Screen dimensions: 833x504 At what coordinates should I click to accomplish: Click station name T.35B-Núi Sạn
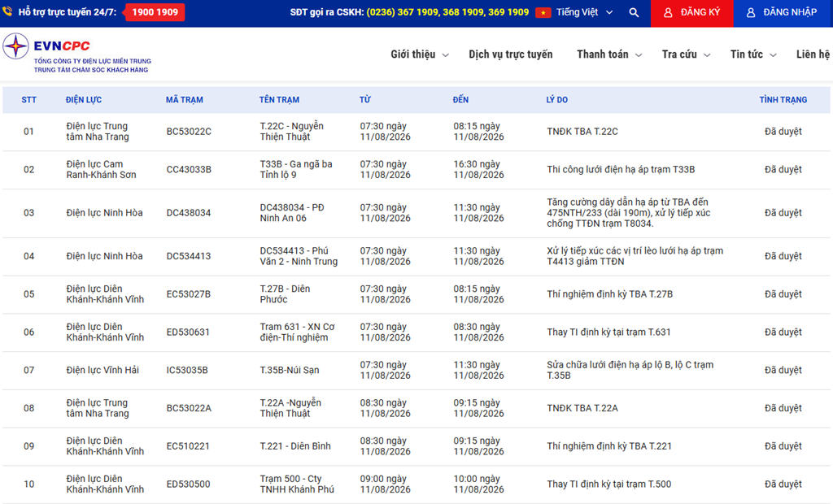290,370
